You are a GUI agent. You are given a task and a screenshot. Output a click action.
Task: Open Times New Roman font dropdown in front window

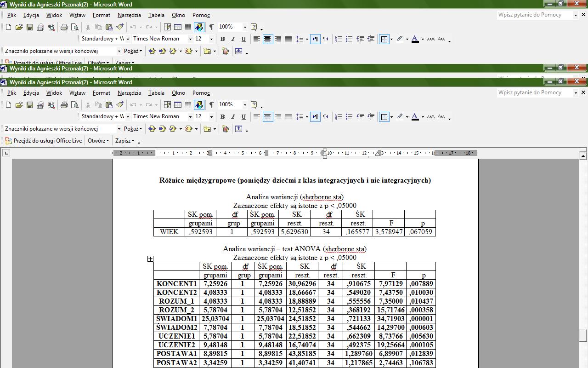tap(190, 117)
